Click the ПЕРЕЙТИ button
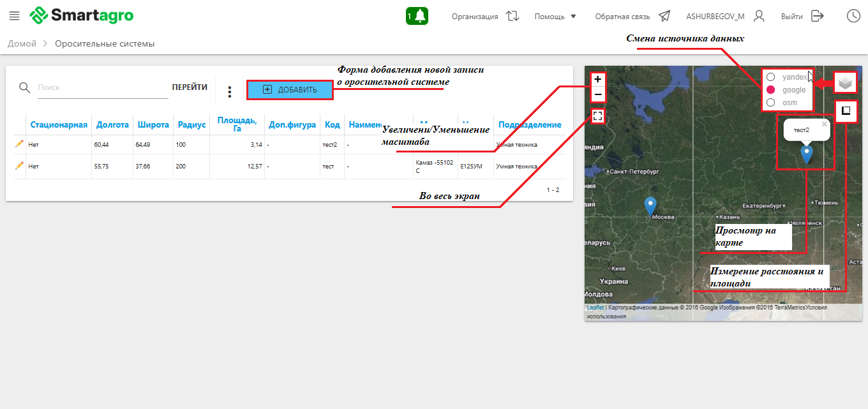 pos(190,87)
